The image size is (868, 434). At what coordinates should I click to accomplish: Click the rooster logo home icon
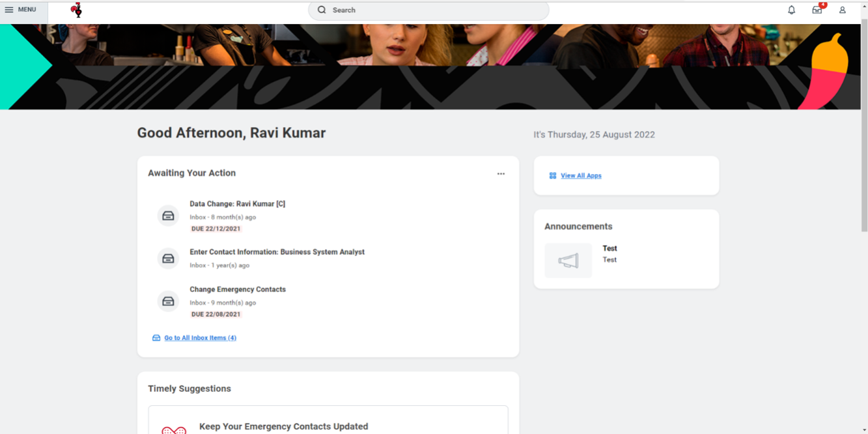point(77,10)
